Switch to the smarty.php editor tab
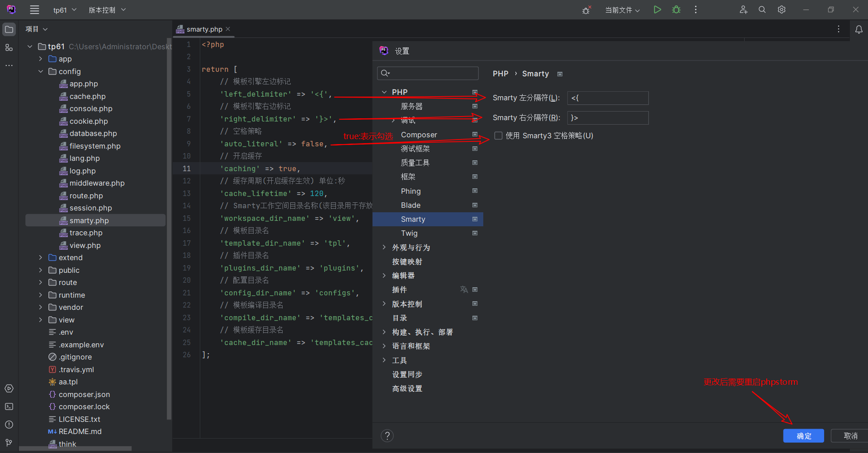This screenshot has width=868, height=453. click(x=204, y=29)
